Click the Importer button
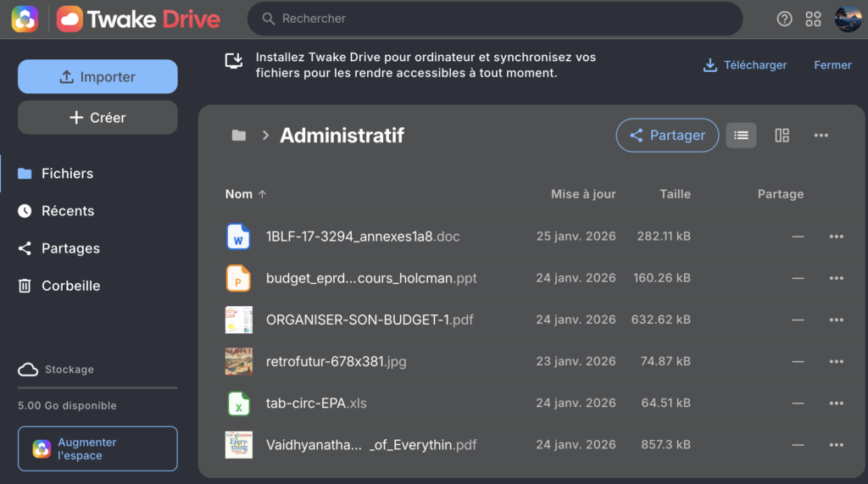This screenshot has width=868, height=484. coord(97,76)
